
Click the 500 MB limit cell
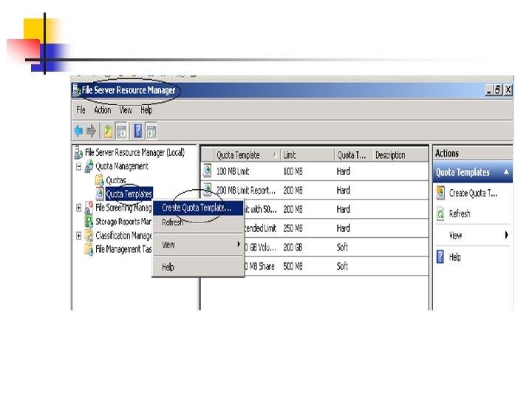(x=293, y=266)
